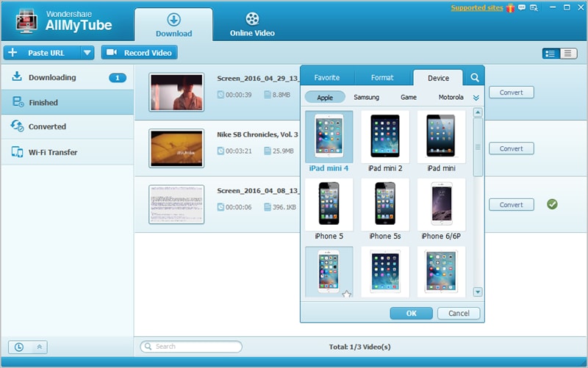Click the double up-arrow icon
588x368 pixels.
click(x=40, y=347)
